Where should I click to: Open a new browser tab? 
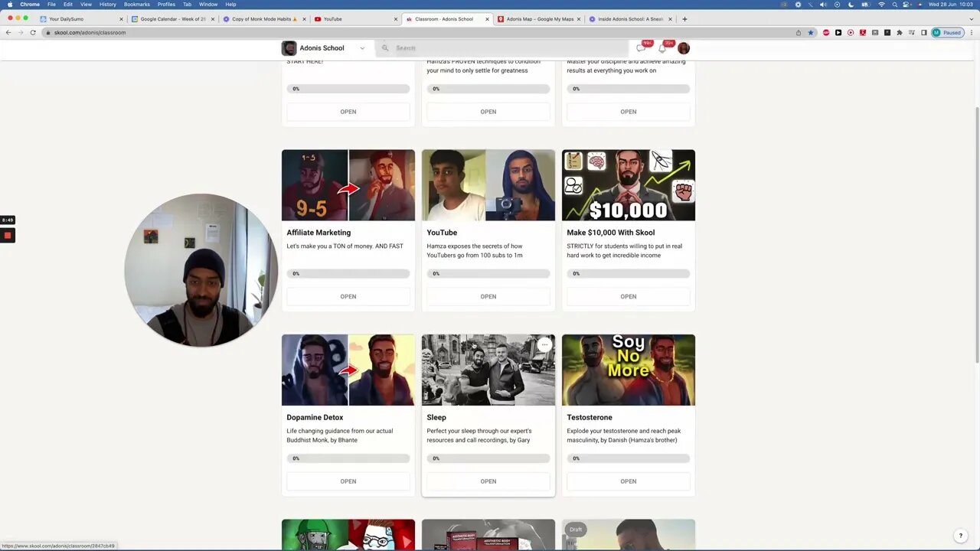[684, 19]
